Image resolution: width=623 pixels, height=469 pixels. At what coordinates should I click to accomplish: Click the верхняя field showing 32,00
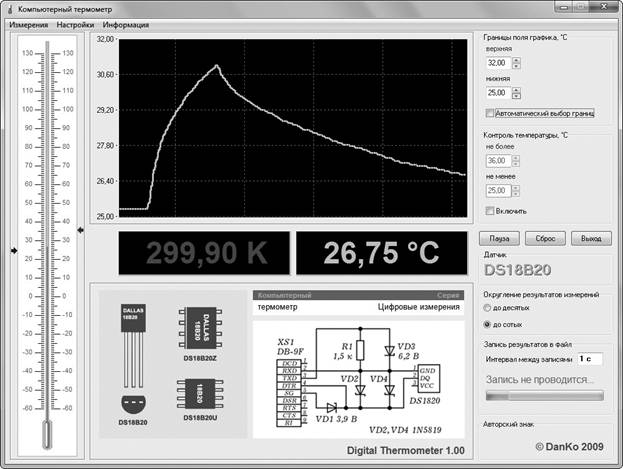(x=499, y=63)
